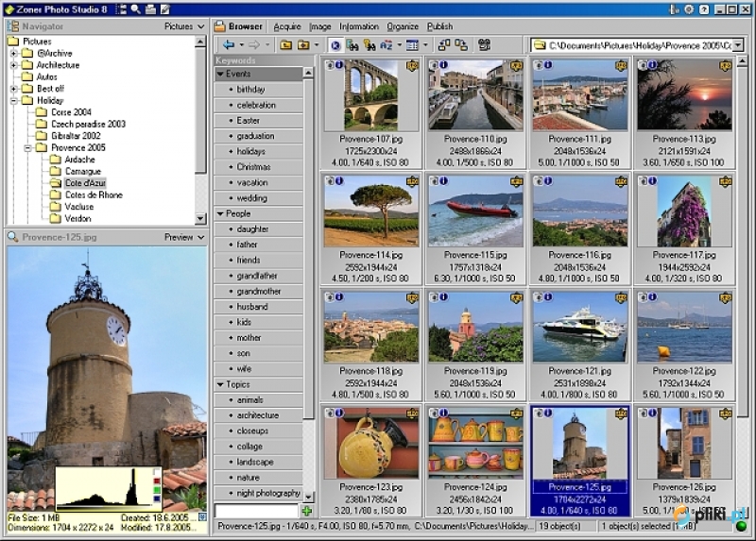Select the Corse 2004 folder
Screen dimensions: 756x541
point(72,112)
